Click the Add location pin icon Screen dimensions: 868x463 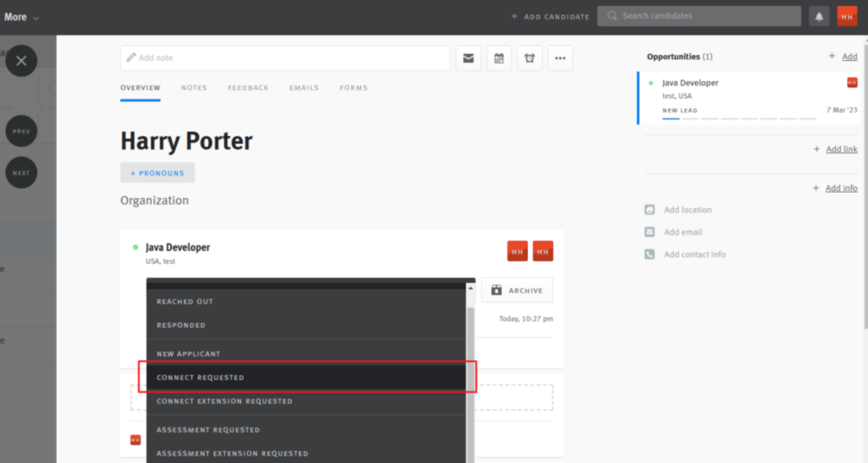click(x=649, y=209)
